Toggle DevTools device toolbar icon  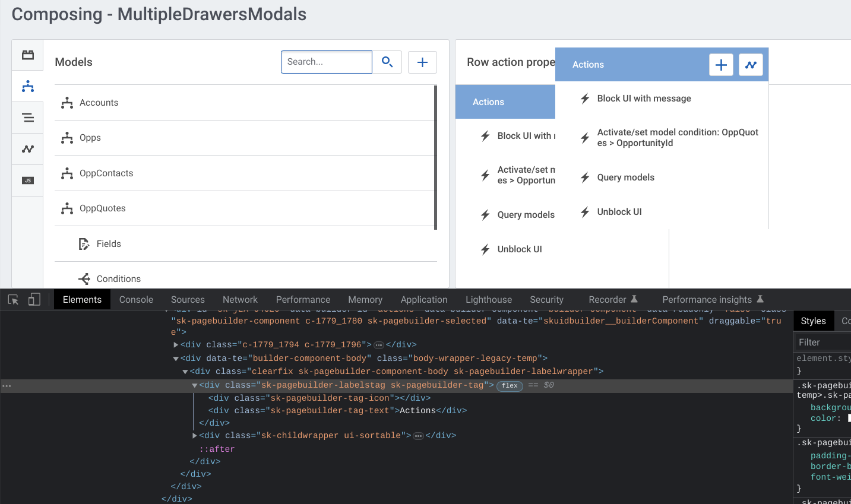pyautogui.click(x=34, y=300)
